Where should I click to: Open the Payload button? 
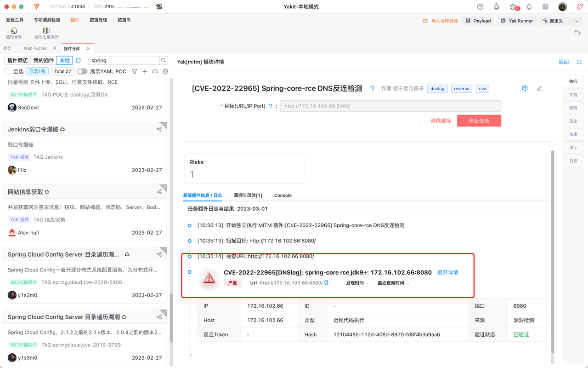(478, 21)
